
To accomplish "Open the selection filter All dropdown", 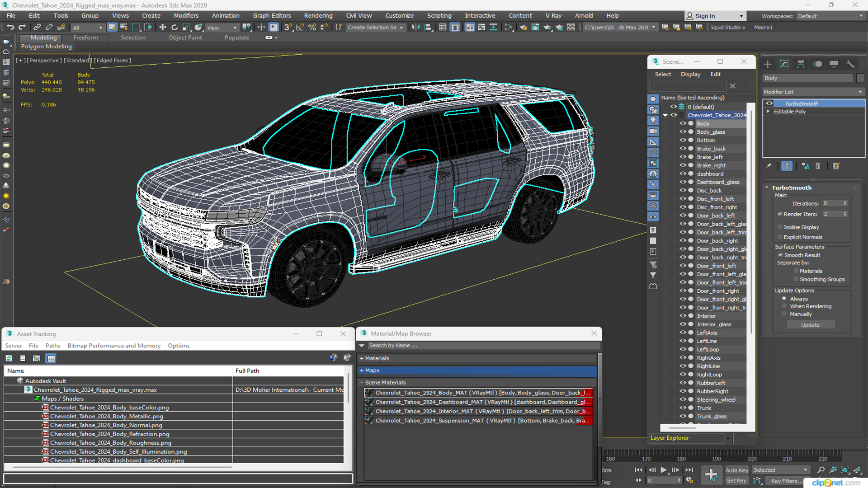I will [88, 28].
